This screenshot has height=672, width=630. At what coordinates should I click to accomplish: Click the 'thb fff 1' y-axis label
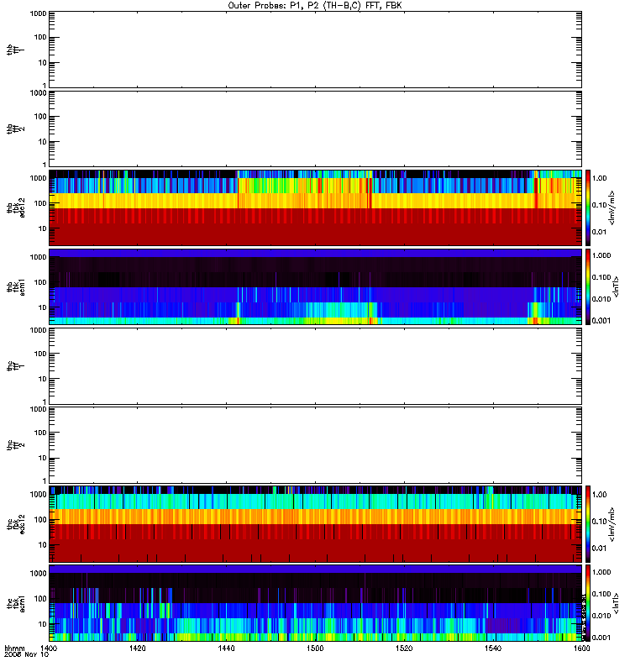pos(16,50)
